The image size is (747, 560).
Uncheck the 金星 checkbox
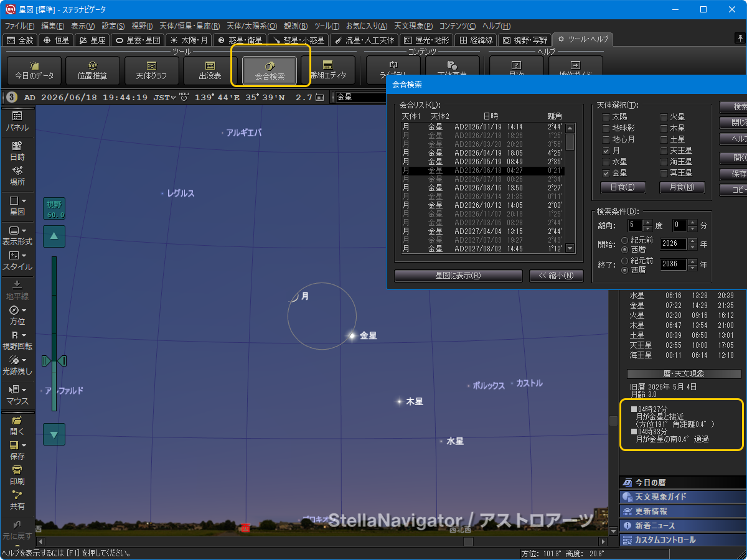(606, 173)
